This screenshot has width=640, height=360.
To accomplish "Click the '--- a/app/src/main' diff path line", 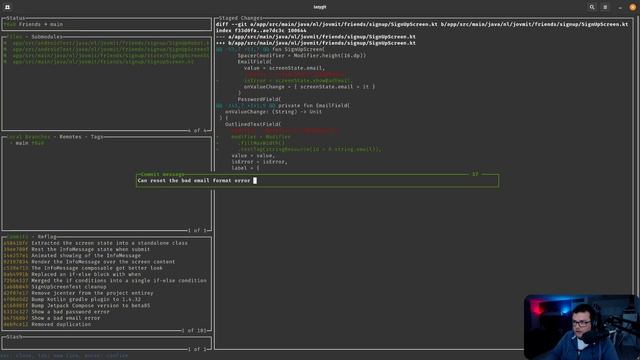I will [x=316, y=37].
